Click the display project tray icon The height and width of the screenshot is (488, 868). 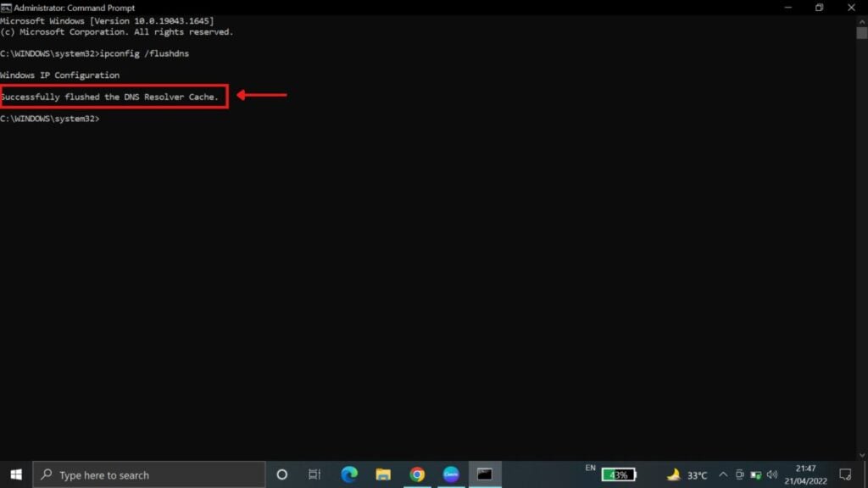coord(739,474)
